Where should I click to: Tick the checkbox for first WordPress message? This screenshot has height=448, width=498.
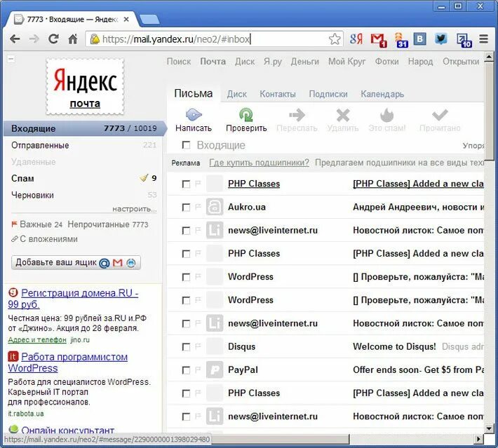[186, 277]
